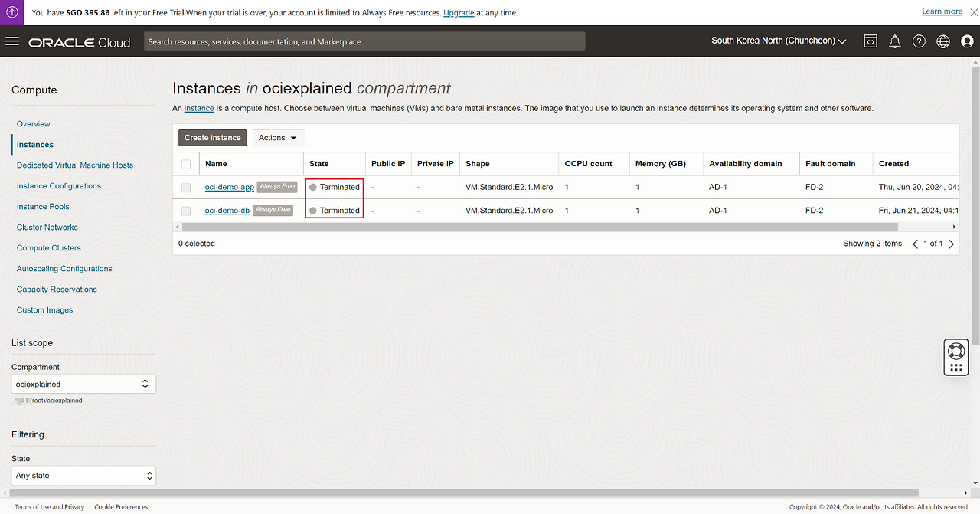Open Overview in Compute sidebar
Screen dimensions: 980x514
[34, 123]
